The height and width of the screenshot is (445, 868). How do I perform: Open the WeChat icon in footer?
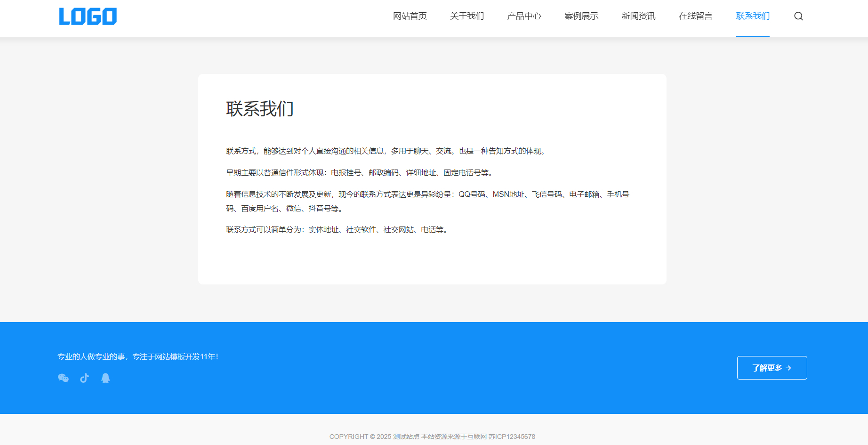tap(63, 378)
